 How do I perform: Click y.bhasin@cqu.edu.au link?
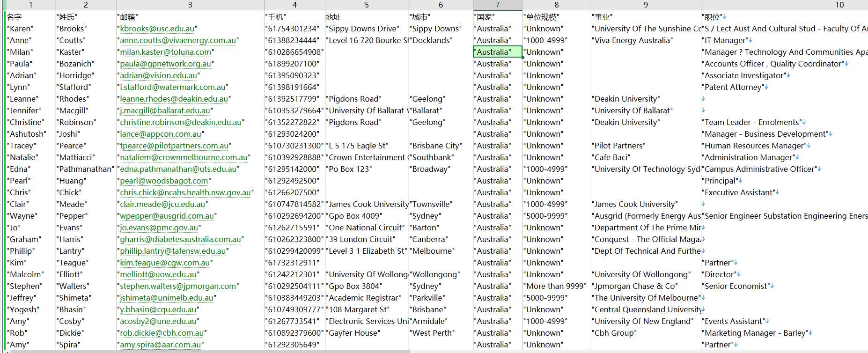coord(158,309)
